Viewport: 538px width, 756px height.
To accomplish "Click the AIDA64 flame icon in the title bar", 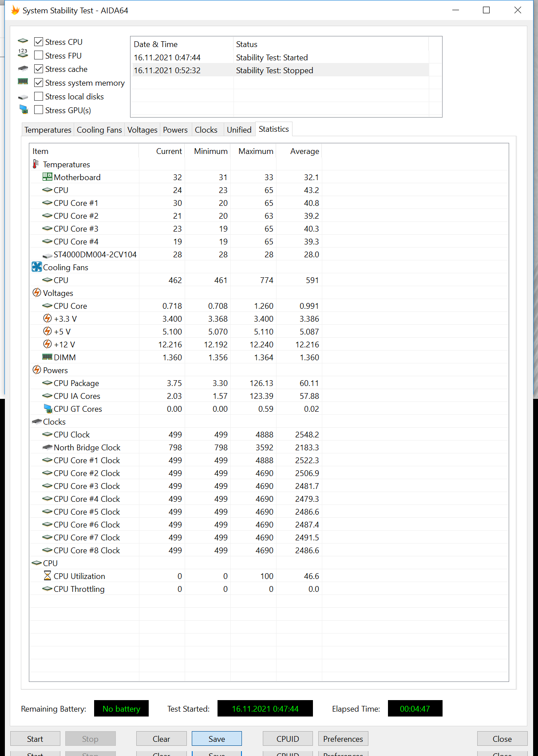I will click(15, 10).
